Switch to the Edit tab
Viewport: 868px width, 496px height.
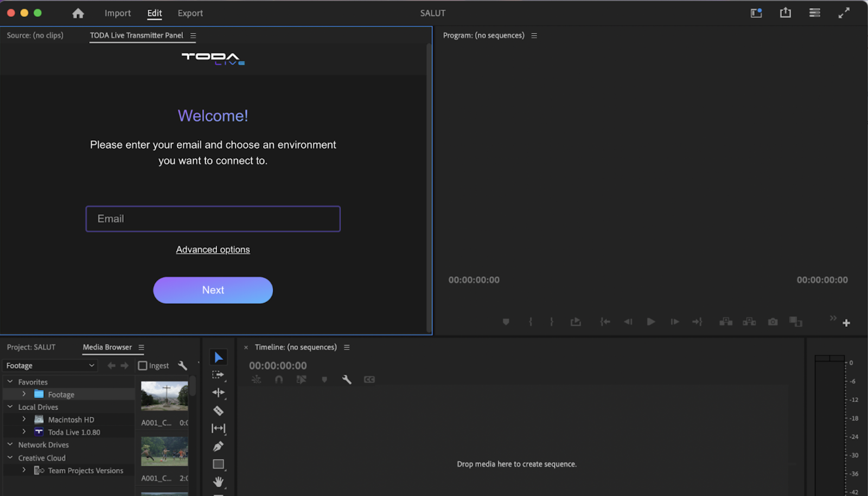click(x=155, y=13)
